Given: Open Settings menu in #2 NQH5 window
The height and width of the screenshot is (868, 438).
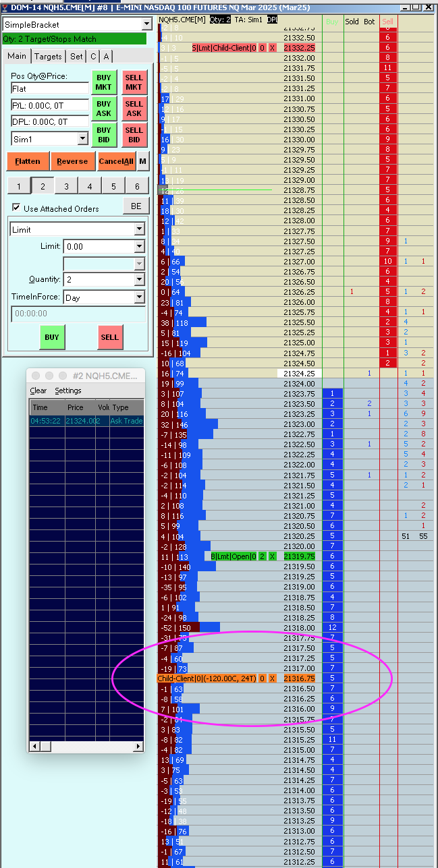Looking at the screenshot, I should click(x=68, y=390).
